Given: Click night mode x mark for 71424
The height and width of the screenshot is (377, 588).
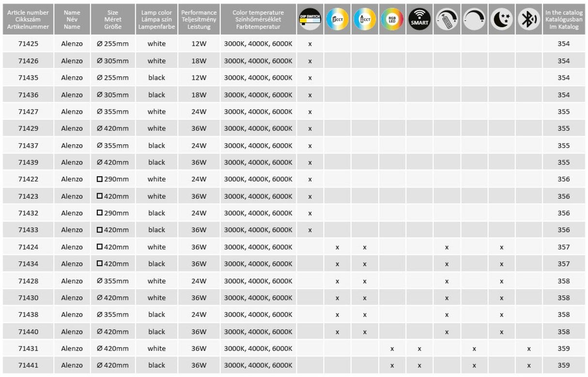Looking at the screenshot, I should click(x=501, y=247).
